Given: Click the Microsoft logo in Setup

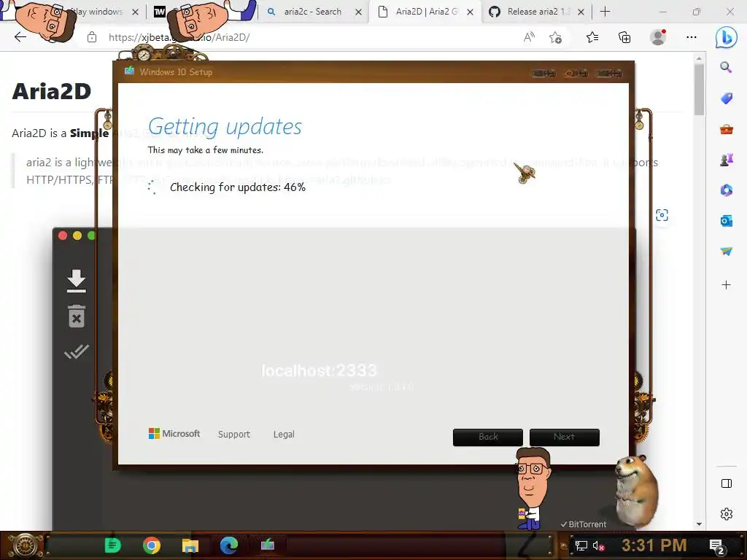Looking at the screenshot, I should point(174,433).
